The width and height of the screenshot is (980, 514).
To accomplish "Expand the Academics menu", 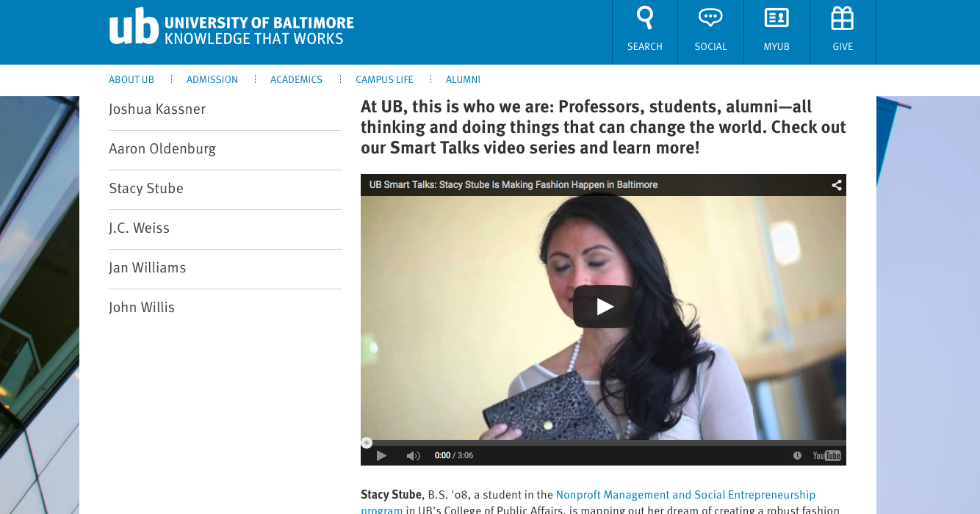I will point(296,80).
